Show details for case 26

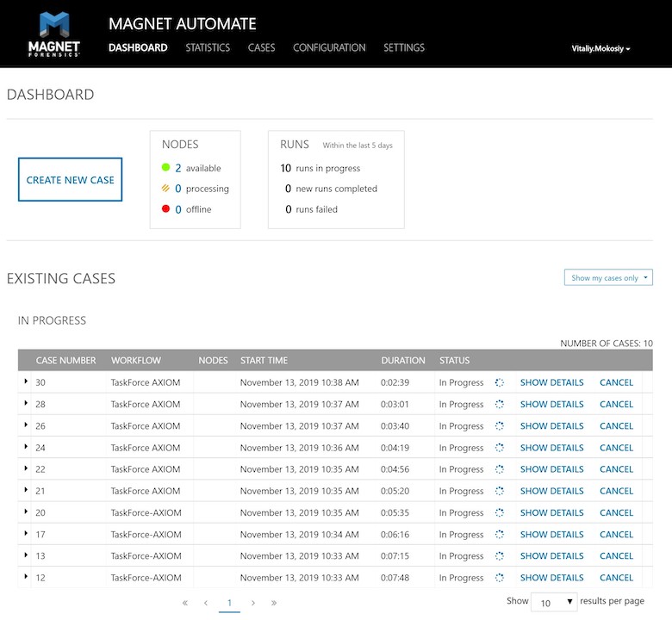tap(552, 426)
